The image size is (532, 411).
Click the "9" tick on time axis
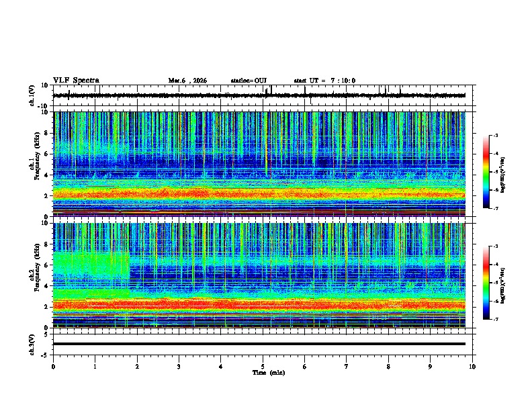point(430,367)
